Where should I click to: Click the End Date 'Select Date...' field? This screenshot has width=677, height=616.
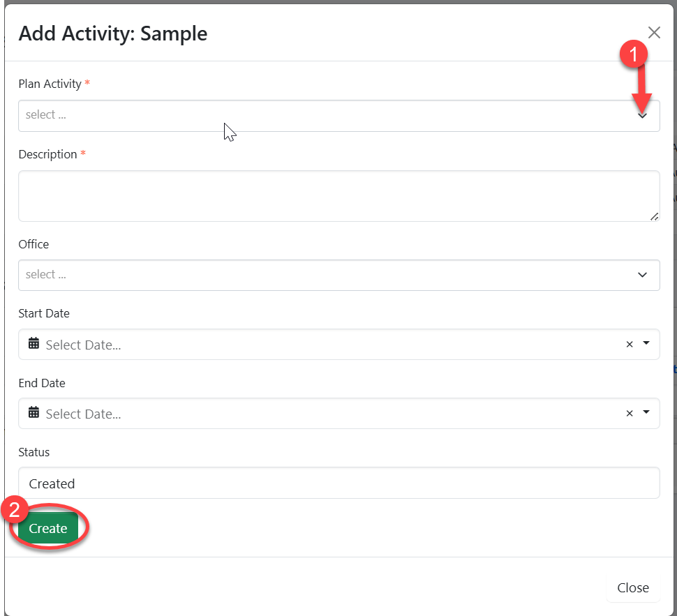(84, 414)
